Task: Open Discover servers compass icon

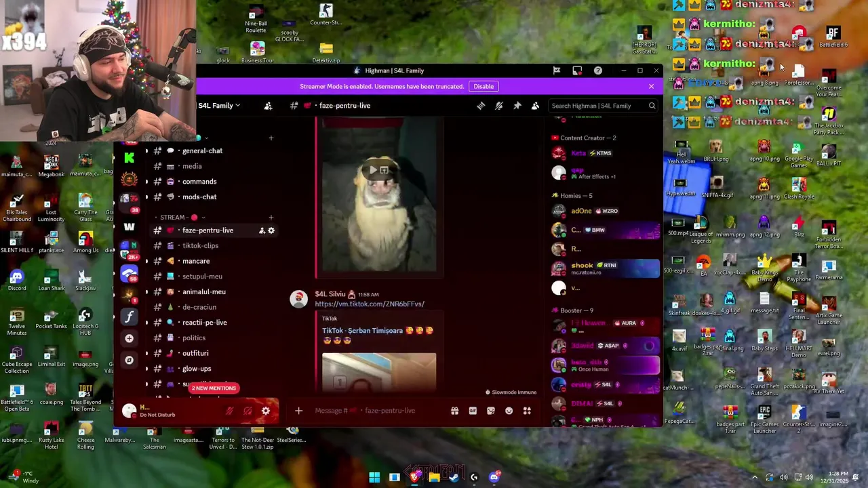Action: point(129,360)
